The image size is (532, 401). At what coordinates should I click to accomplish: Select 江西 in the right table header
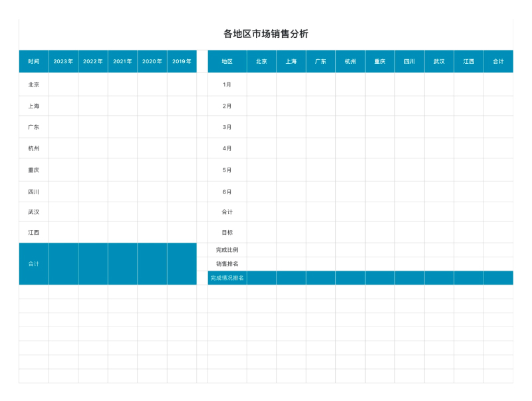click(x=469, y=61)
